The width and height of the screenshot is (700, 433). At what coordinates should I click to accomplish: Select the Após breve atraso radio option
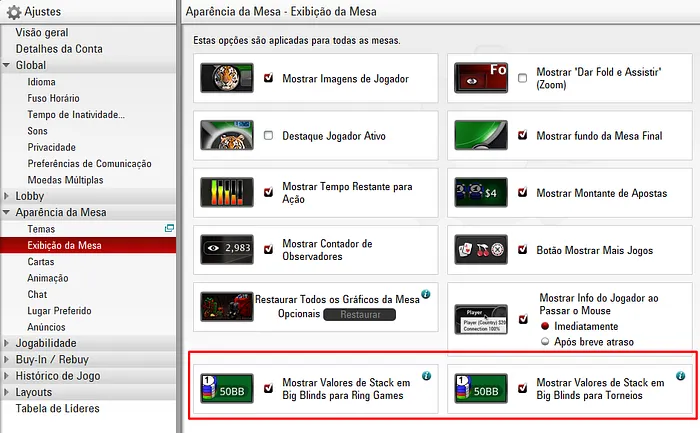tap(545, 341)
